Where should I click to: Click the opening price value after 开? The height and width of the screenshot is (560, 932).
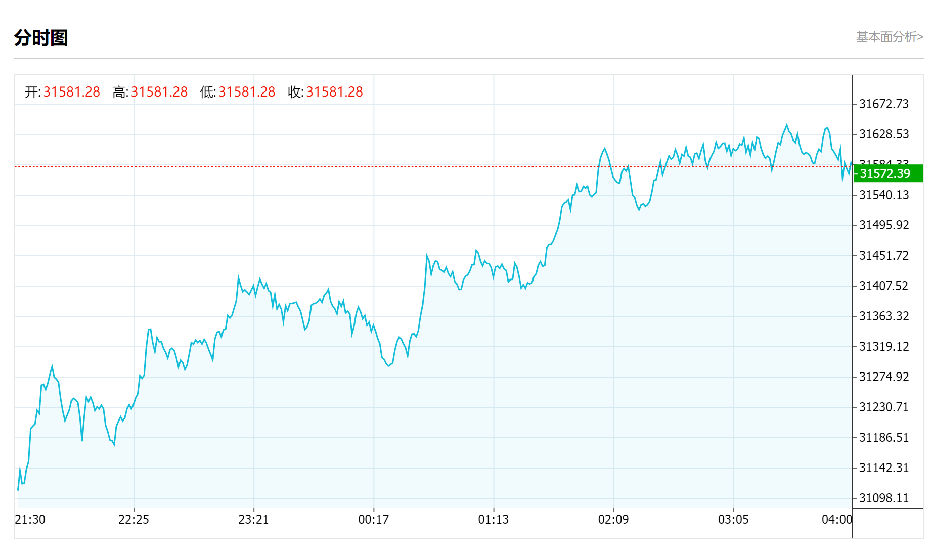click(x=71, y=92)
